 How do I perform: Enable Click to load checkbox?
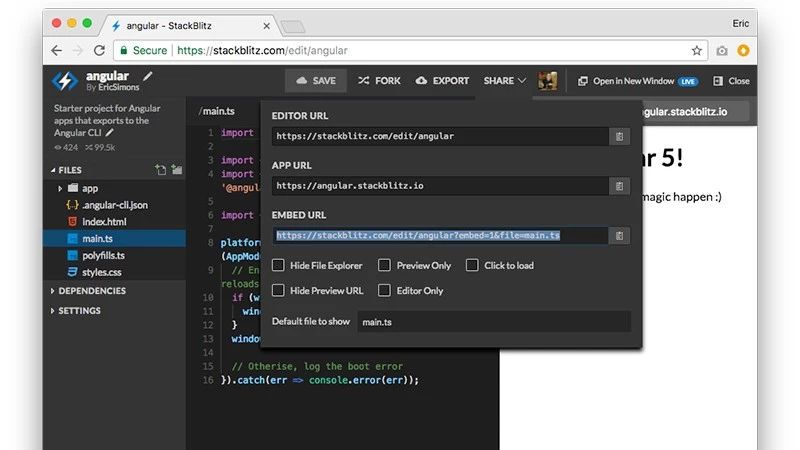point(472,265)
